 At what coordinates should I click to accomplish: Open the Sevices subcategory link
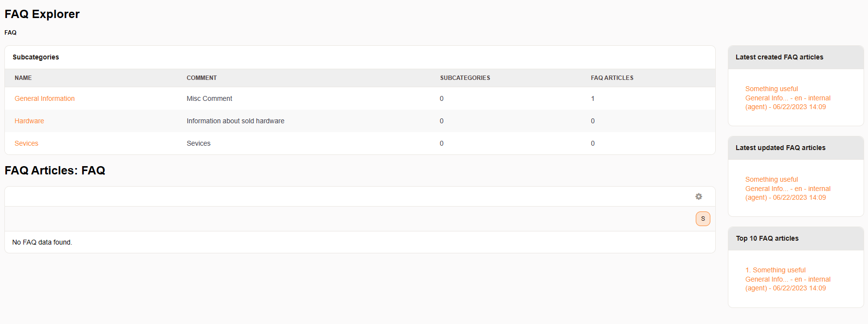pos(26,143)
